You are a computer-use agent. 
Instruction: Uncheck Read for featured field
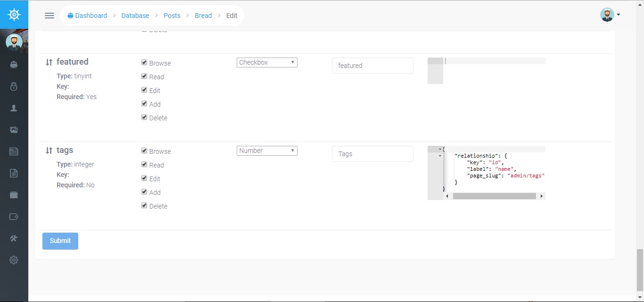[x=144, y=76]
